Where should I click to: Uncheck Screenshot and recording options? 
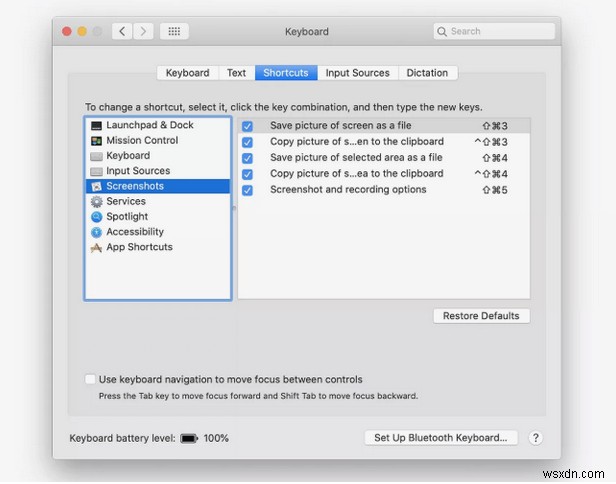(248, 190)
